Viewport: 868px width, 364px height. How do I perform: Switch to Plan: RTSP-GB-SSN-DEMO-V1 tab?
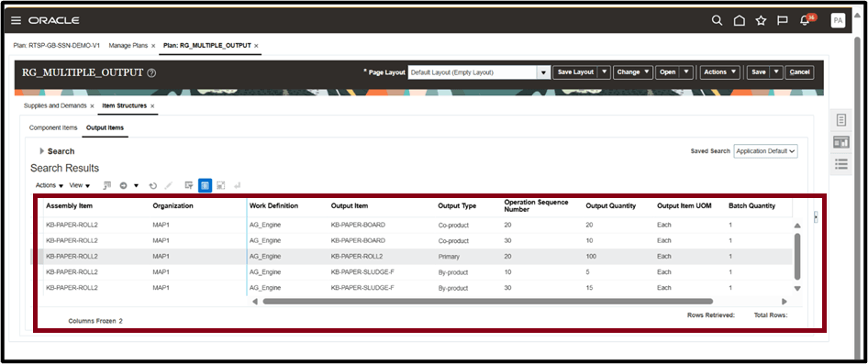click(x=57, y=45)
